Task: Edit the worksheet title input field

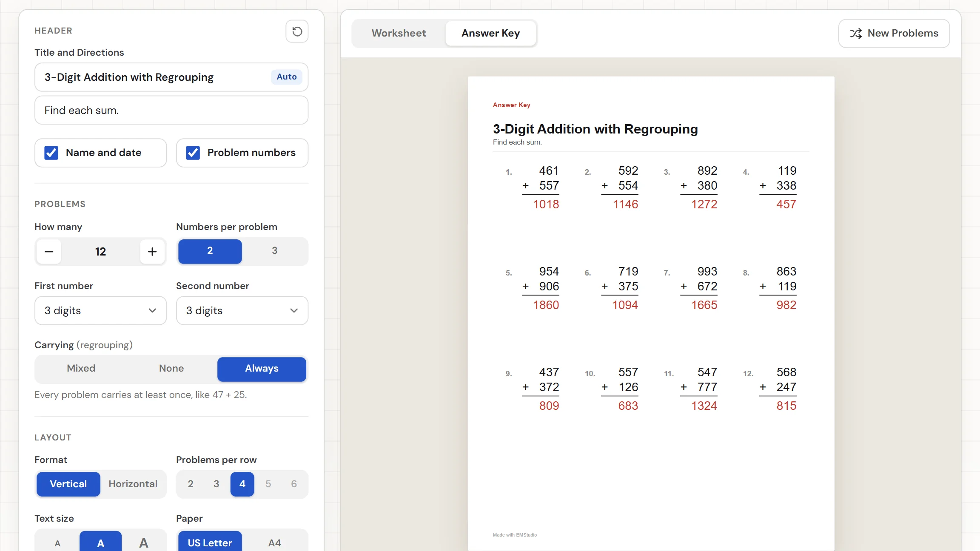Action: (x=171, y=77)
